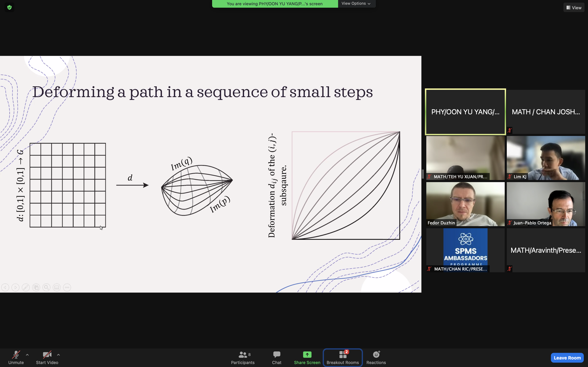Open the Reactions menu
This screenshot has height=367, width=588.
pos(376,357)
